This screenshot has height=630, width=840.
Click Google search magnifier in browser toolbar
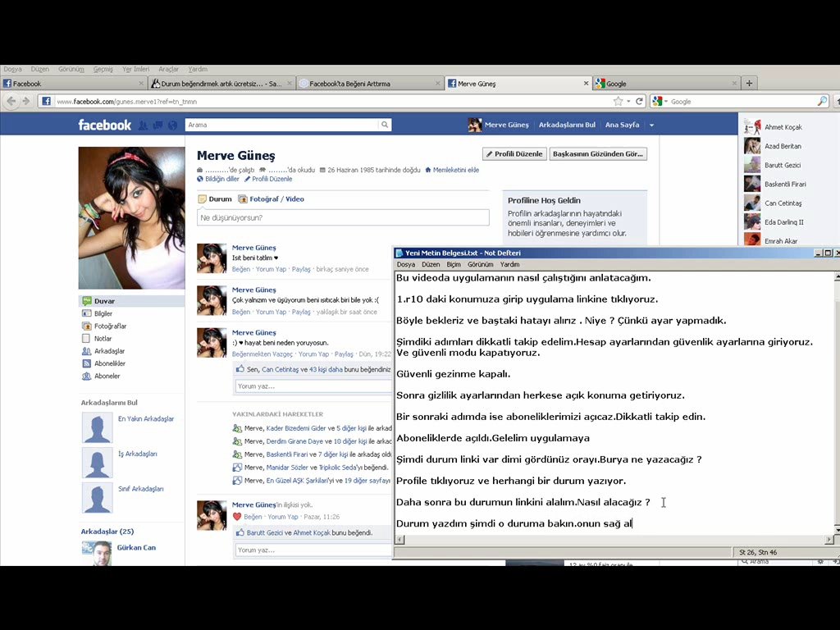[822, 101]
